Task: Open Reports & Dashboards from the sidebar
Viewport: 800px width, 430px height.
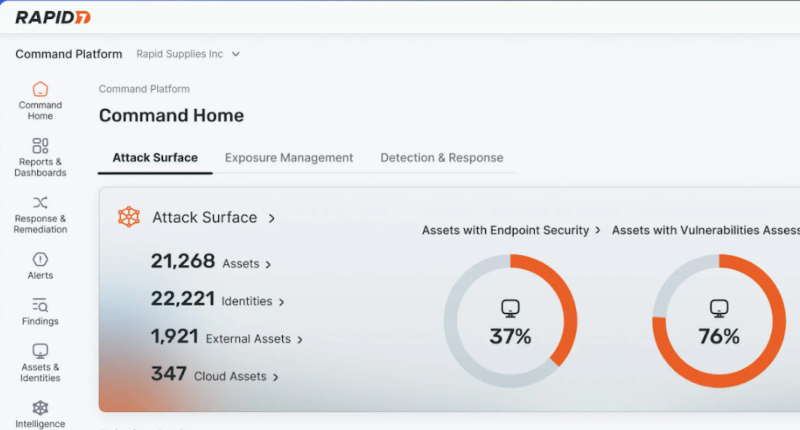Action: click(40, 147)
